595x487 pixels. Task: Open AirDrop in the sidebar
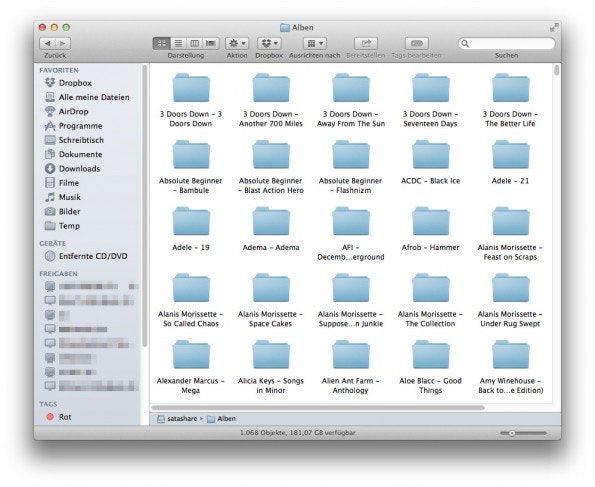point(67,112)
